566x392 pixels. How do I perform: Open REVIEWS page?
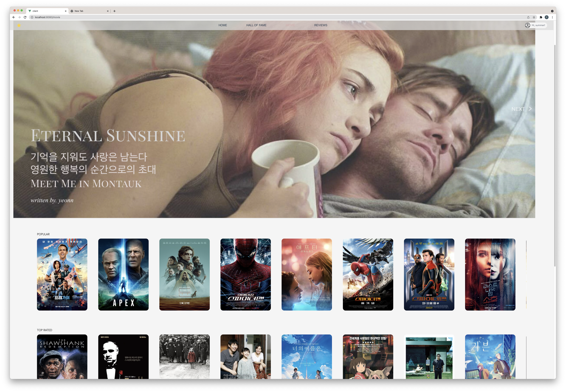pyautogui.click(x=321, y=25)
